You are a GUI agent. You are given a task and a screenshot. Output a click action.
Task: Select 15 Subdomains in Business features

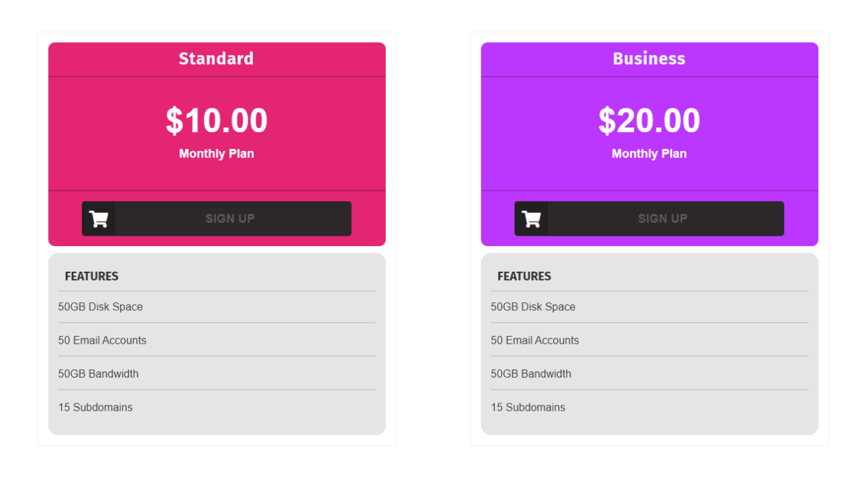coord(528,407)
